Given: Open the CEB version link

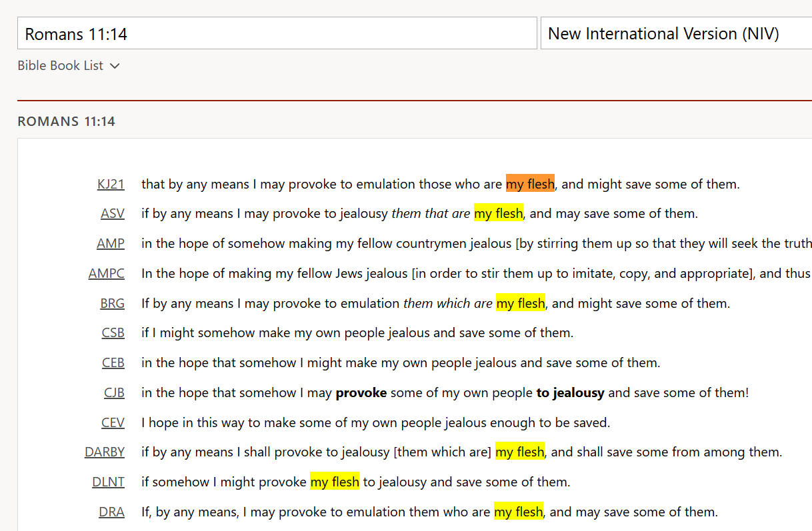Looking at the screenshot, I should tap(113, 362).
